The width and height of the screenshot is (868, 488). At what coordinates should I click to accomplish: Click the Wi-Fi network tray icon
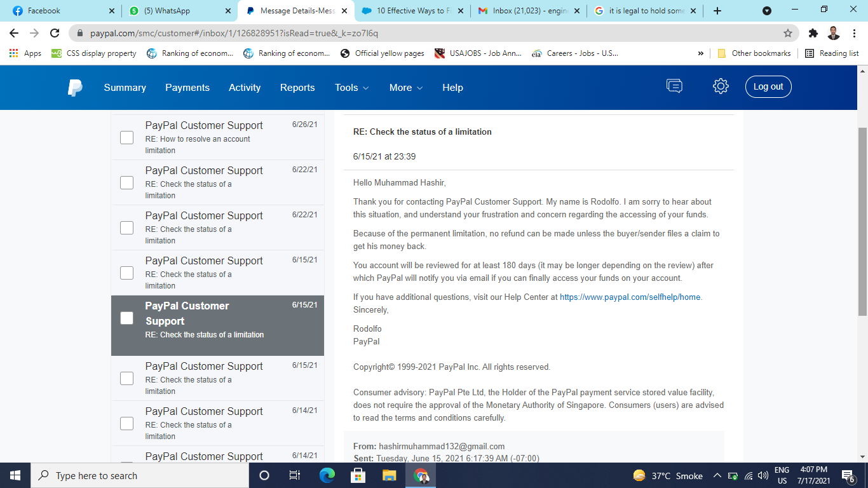(749, 475)
